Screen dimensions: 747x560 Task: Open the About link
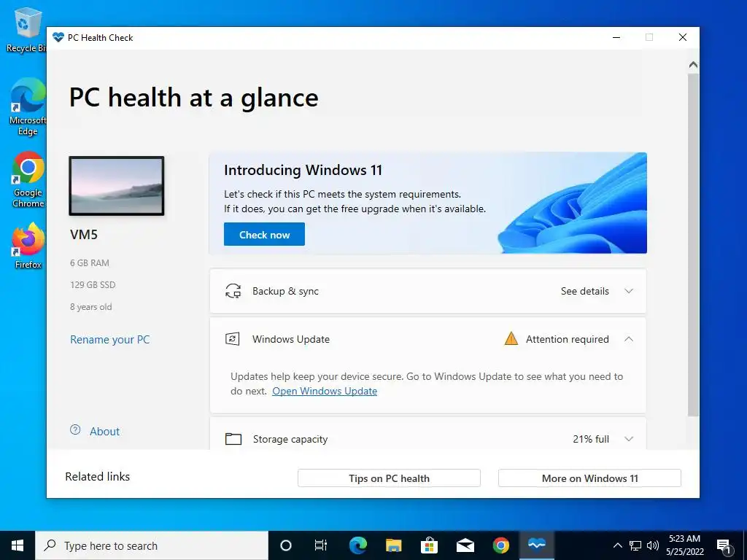(x=105, y=432)
